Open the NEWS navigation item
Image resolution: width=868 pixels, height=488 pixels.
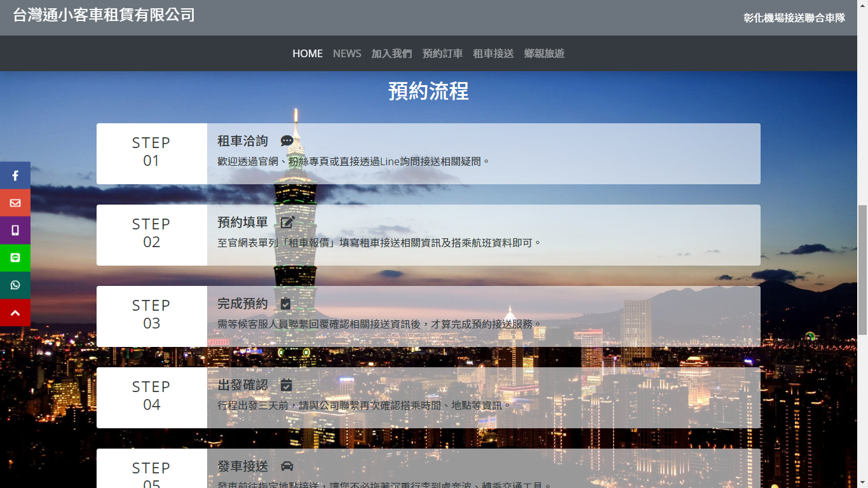(347, 53)
